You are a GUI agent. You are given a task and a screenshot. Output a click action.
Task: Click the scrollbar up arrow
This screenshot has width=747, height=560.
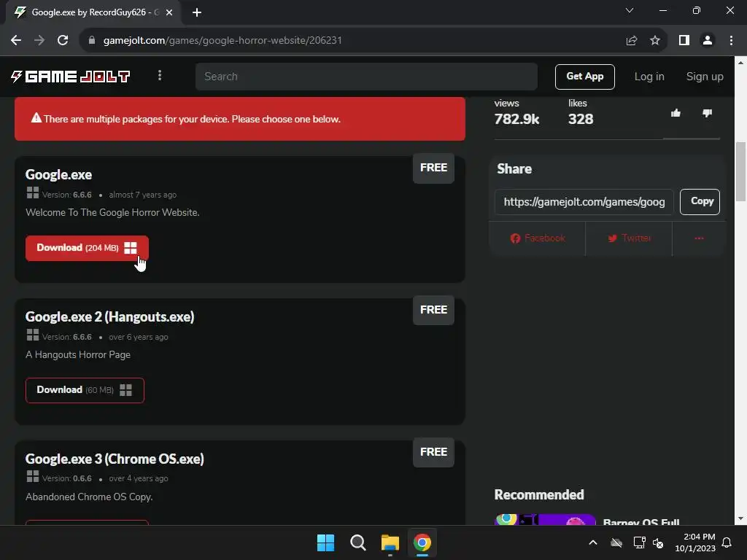pos(740,63)
